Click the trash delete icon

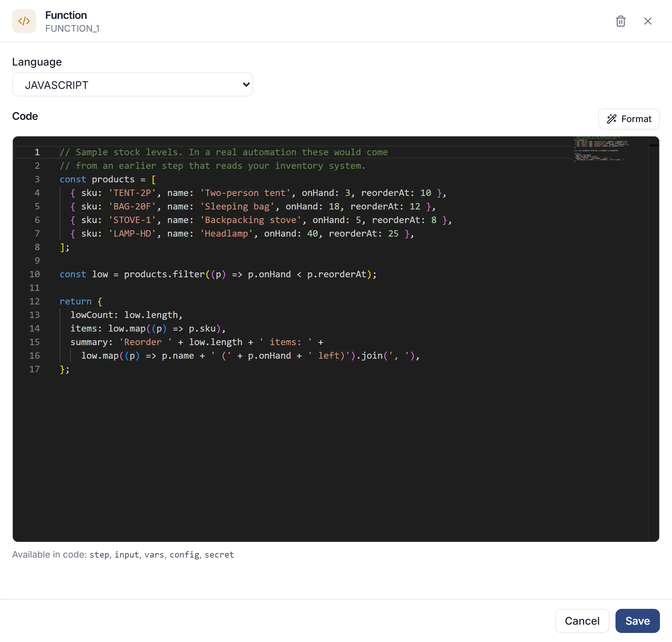(620, 21)
